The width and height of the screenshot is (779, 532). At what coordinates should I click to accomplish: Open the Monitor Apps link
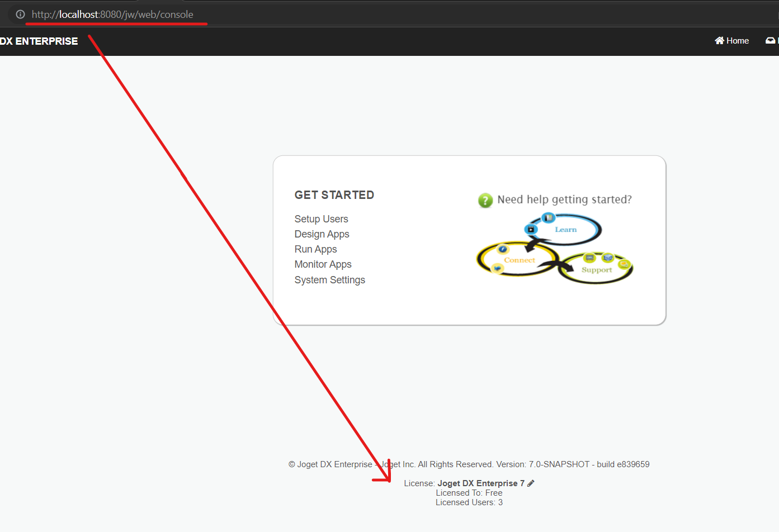click(x=323, y=264)
